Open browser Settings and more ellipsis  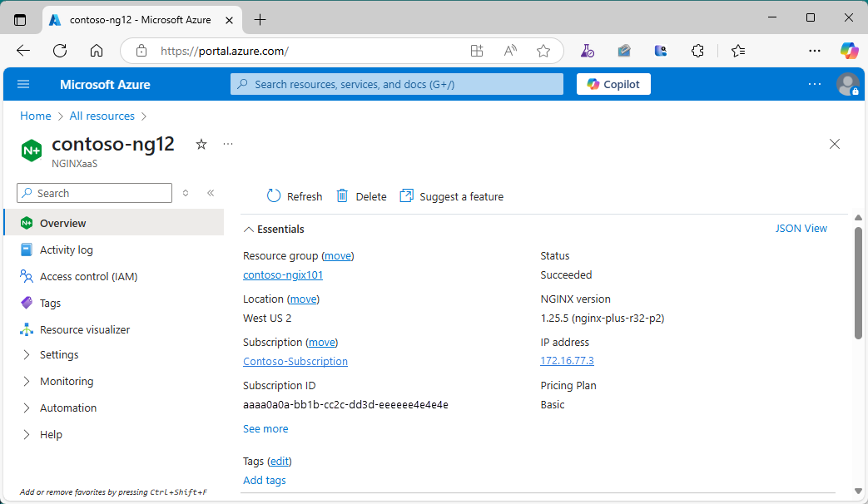814,51
